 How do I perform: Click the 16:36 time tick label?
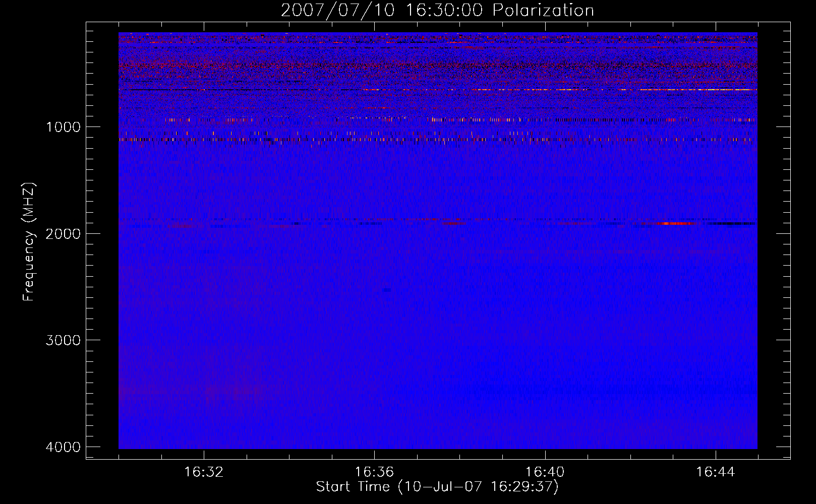point(374,472)
